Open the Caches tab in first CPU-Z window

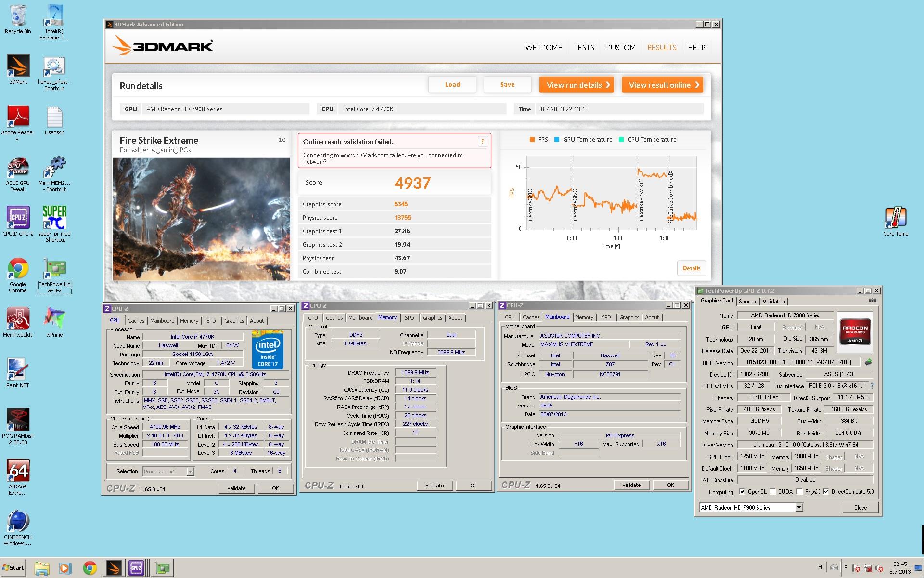(x=136, y=321)
